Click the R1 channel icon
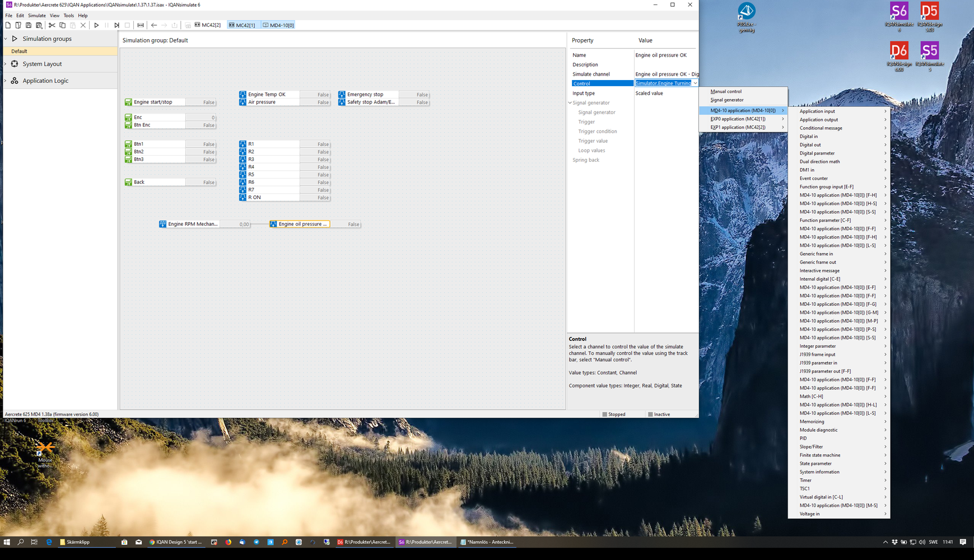 tap(243, 144)
